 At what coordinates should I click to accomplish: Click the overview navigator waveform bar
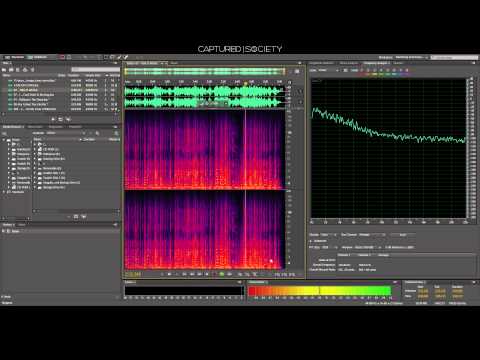(205, 71)
